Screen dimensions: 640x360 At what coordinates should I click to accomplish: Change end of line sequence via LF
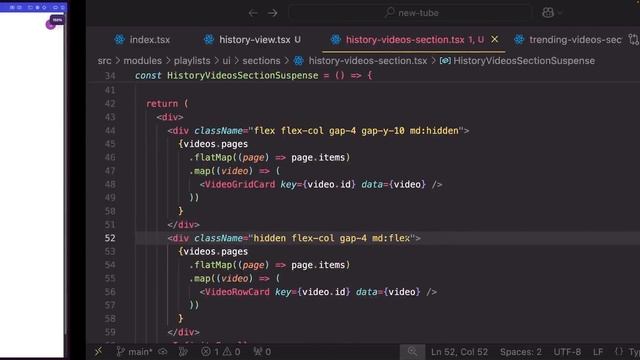point(598,352)
